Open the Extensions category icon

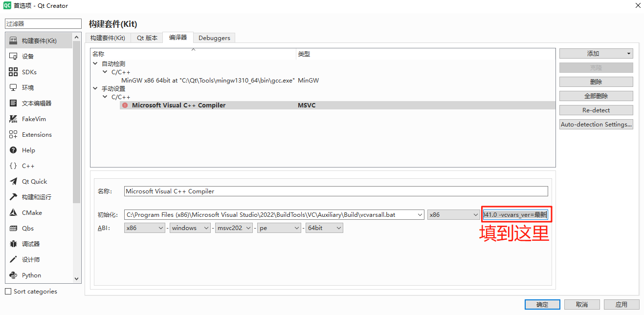(13, 134)
